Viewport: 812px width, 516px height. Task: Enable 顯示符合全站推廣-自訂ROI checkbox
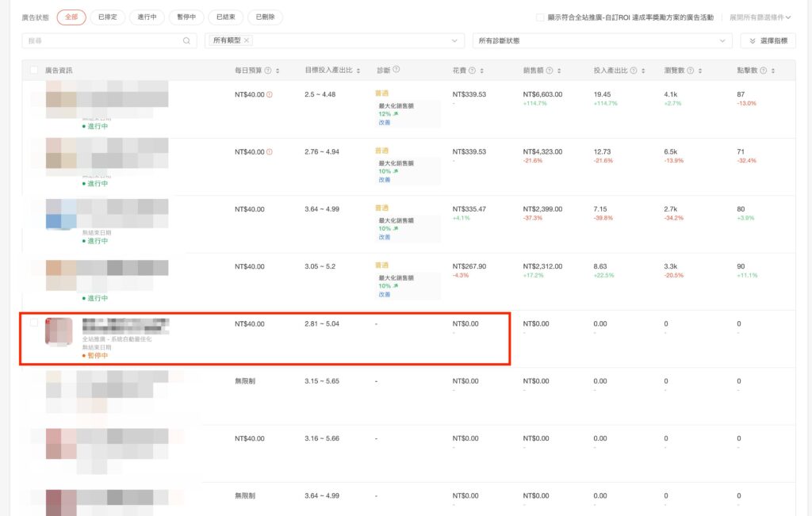point(540,17)
